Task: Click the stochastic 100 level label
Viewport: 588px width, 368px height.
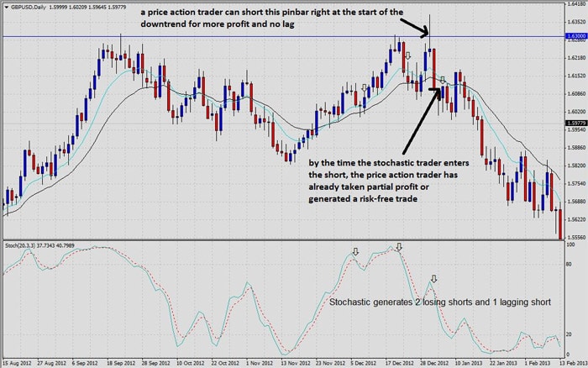Action: click(570, 244)
